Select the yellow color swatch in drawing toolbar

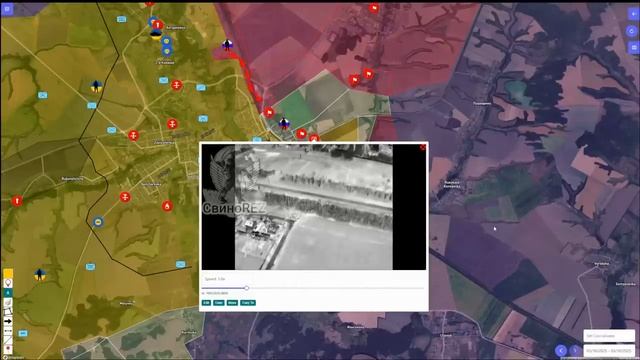pos(8,273)
